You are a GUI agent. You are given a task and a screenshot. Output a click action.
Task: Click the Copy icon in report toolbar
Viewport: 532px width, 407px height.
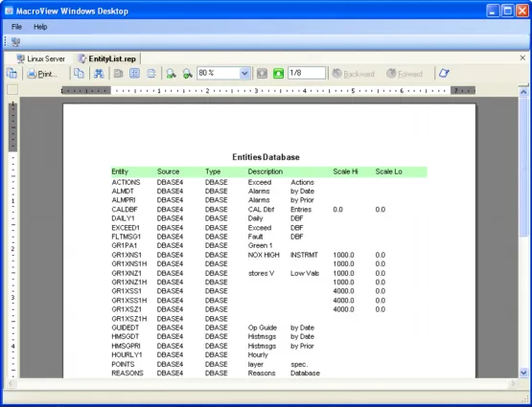pyautogui.click(x=79, y=73)
